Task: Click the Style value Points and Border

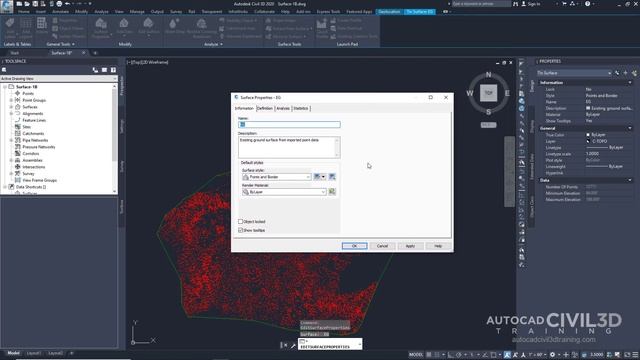Action: click(602, 96)
